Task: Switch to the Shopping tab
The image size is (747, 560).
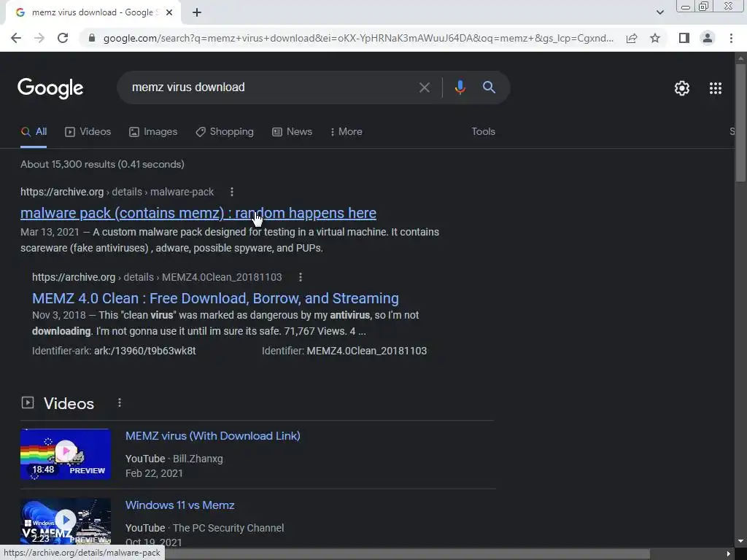Action: tap(225, 132)
